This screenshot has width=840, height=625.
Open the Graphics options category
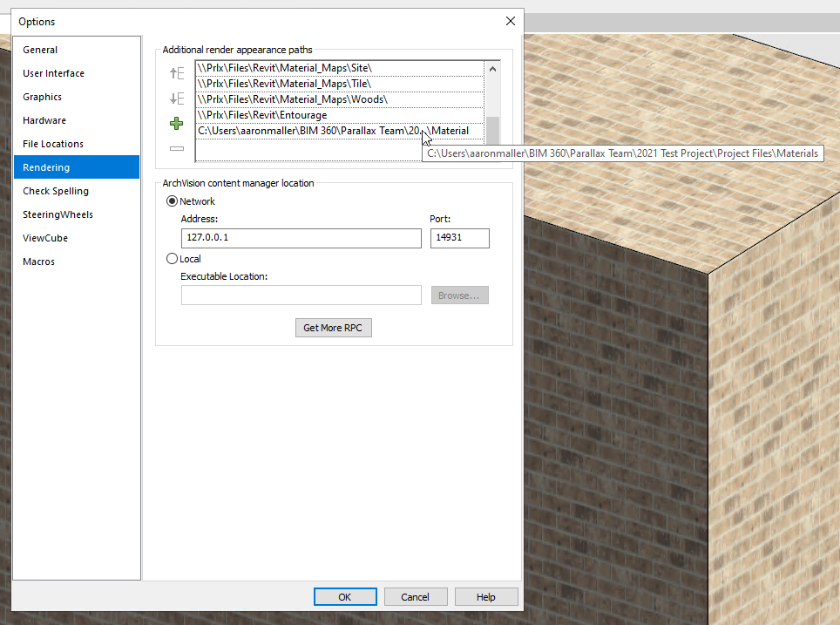pos(43,97)
